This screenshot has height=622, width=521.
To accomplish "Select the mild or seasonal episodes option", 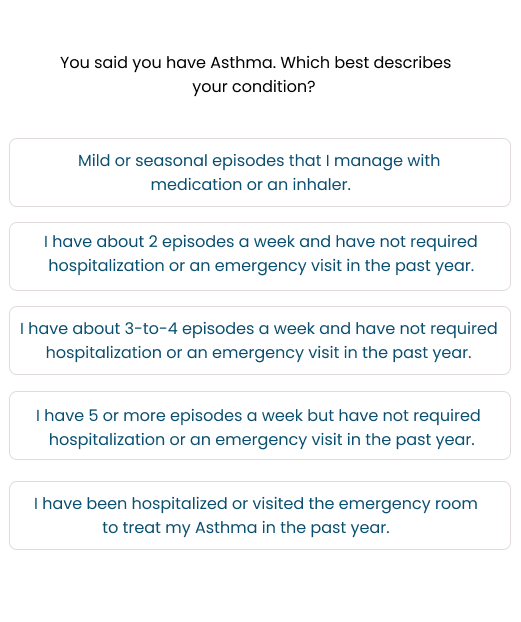I will (260, 173).
